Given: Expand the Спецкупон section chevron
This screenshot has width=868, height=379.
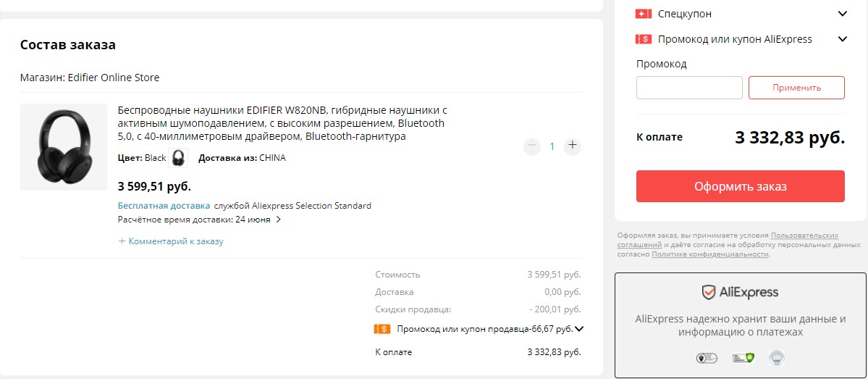Looking at the screenshot, I should point(843,14).
